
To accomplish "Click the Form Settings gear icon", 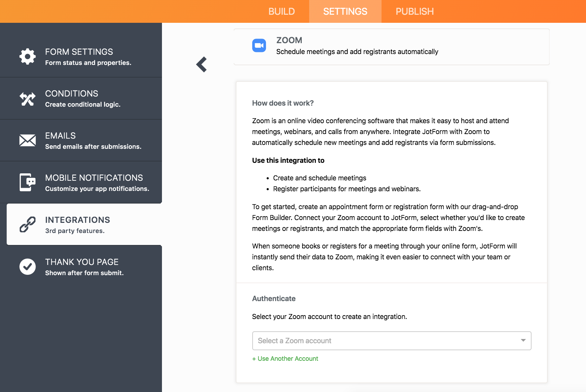I will coord(27,56).
